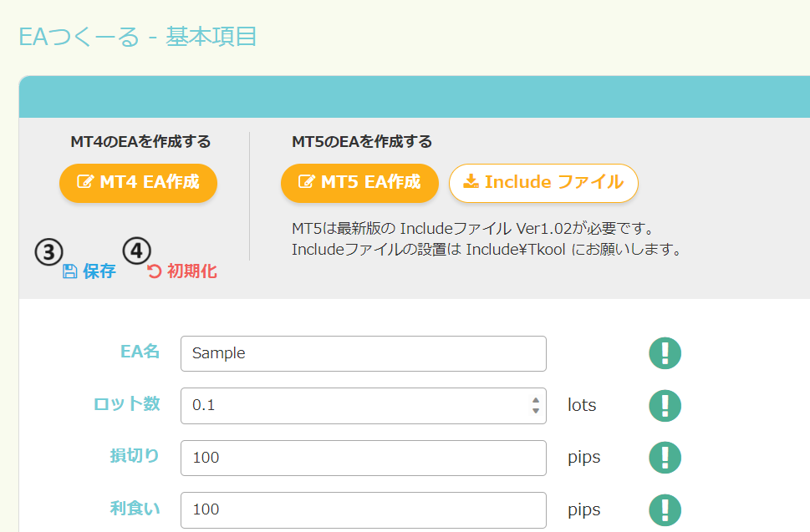Click the info icon for 損切り

tap(665, 458)
